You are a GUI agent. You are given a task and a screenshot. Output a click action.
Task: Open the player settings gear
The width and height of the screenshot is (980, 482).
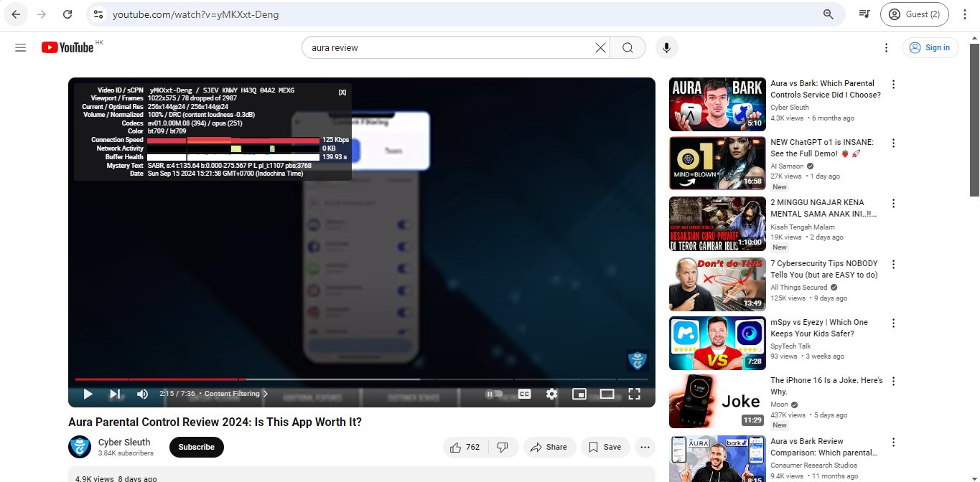551,394
